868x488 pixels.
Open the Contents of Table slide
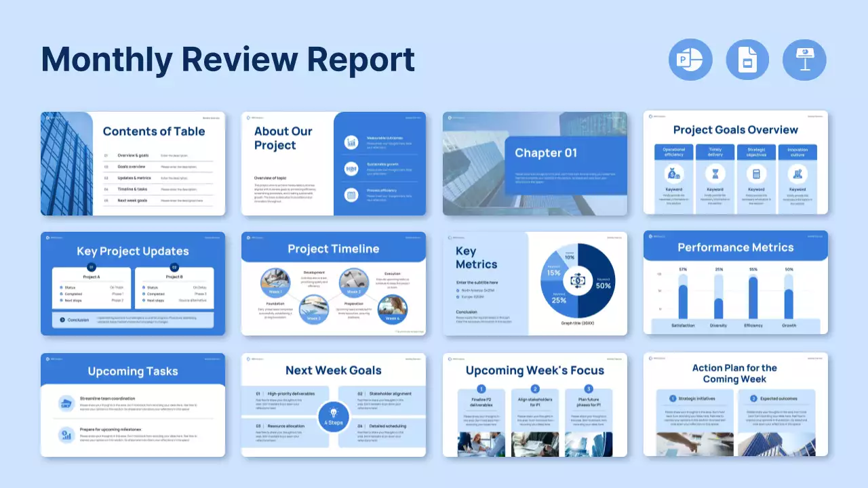tap(133, 163)
